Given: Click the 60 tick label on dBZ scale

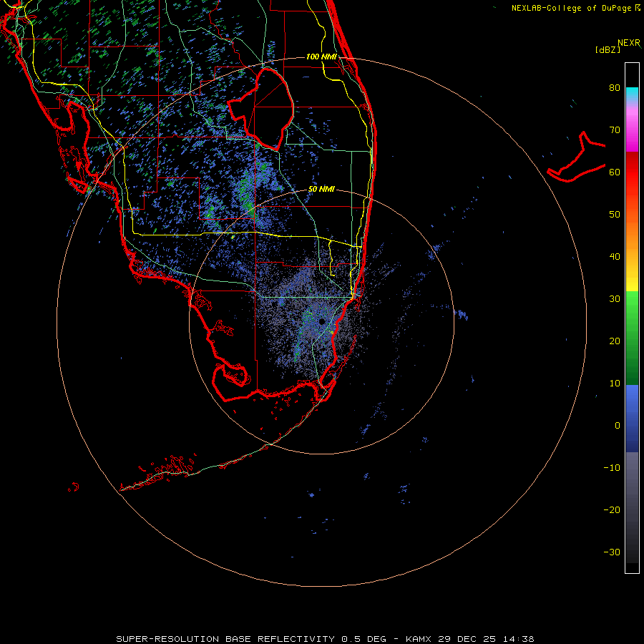Looking at the screenshot, I should point(615,172).
